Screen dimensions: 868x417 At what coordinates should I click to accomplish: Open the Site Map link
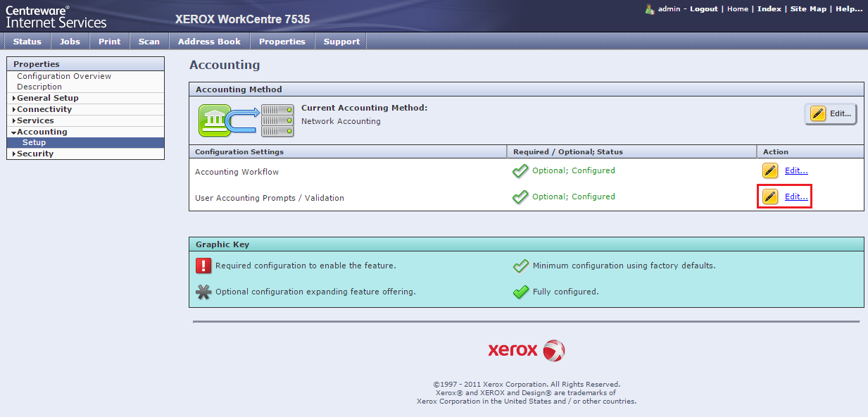coord(807,9)
